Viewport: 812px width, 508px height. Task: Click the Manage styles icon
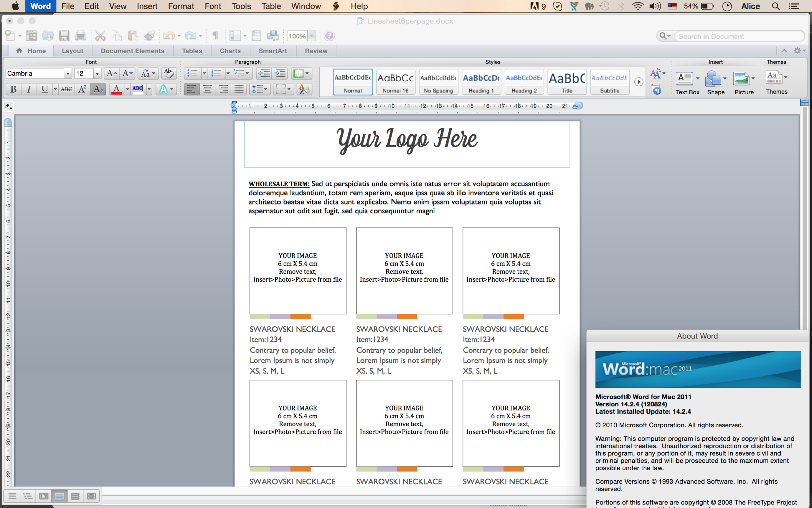(x=656, y=90)
